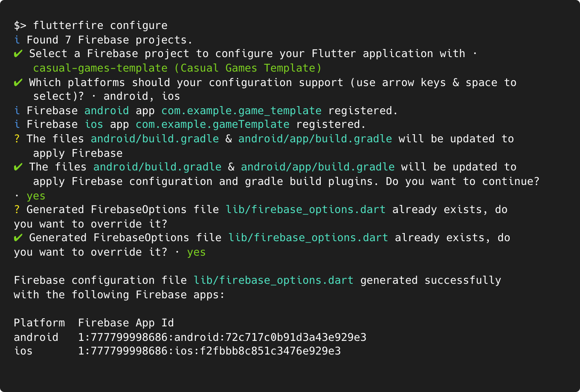Click the yellow question mark before 'The files'
Screen dimensions: 580x392
tap(17, 139)
